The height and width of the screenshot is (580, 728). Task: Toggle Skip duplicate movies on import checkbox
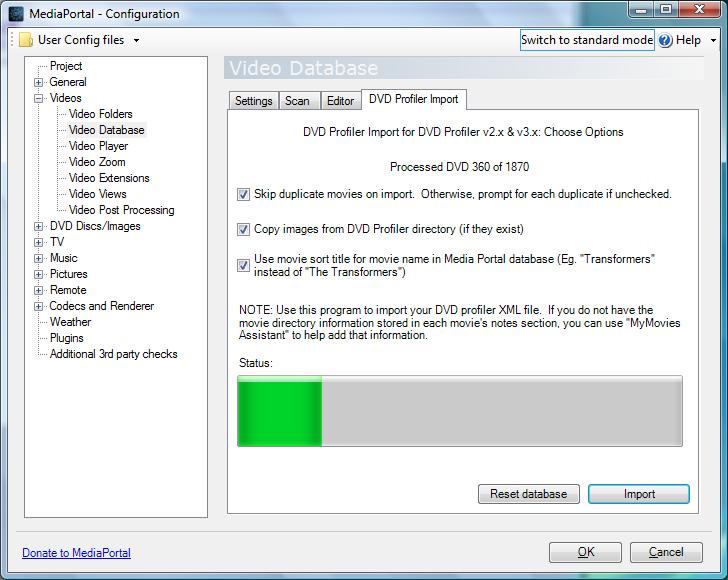click(244, 194)
